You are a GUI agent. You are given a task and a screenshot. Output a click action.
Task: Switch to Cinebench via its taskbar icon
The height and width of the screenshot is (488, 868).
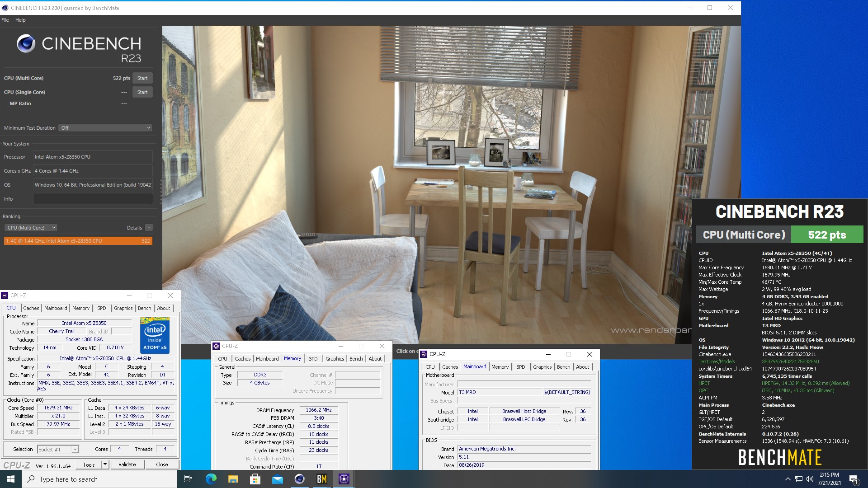(299, 479)
